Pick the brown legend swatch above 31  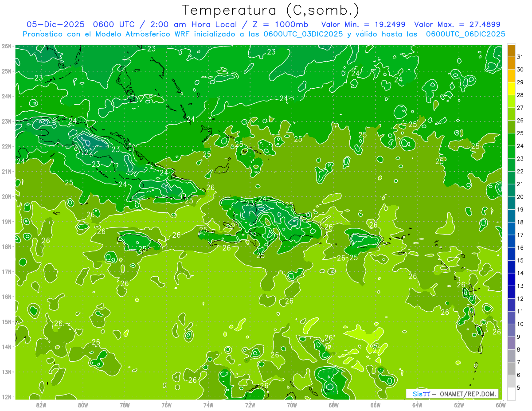coord(511,50)
